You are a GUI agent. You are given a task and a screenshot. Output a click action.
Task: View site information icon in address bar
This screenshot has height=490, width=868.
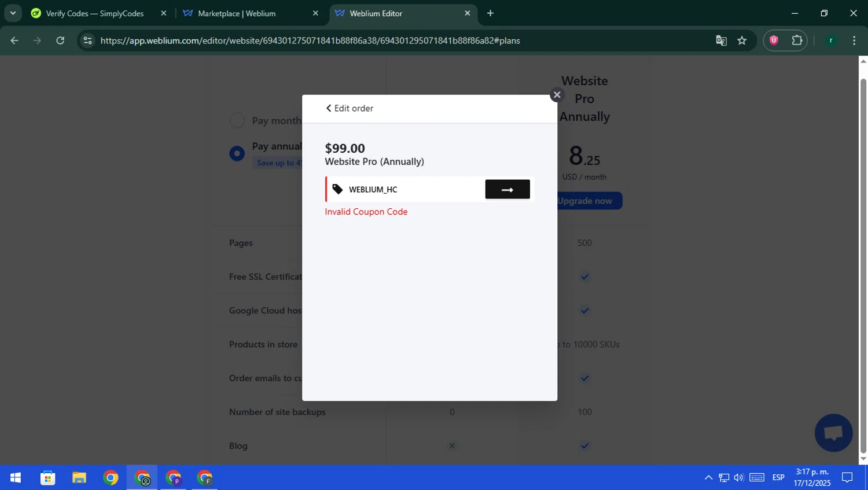(x=87, y=40)
